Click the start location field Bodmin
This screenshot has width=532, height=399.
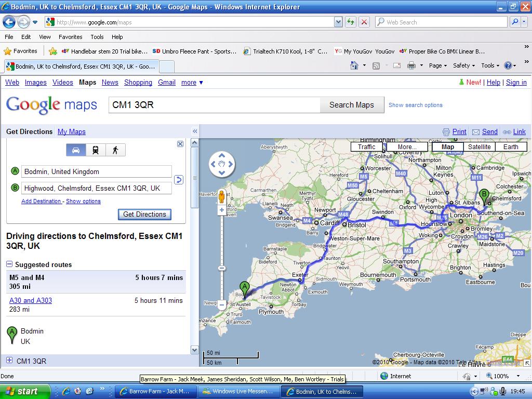coord(97,171)
